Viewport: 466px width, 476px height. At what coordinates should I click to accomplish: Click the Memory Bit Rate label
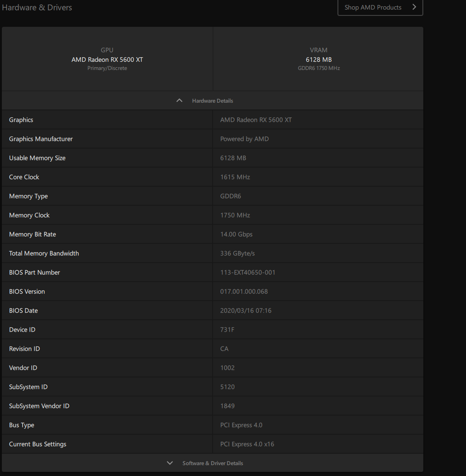pyautogui.click(x=33, y=234)
